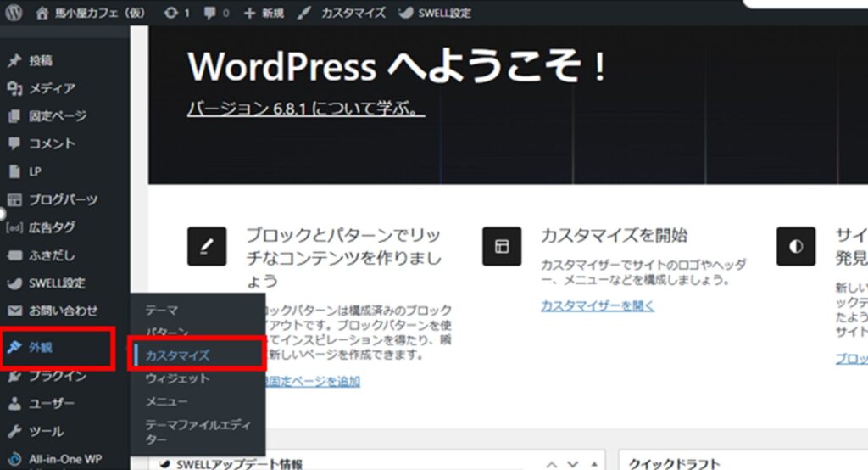Click the media icon next to メディア
The image size is (868, 470).
click(x=14, y=88)
